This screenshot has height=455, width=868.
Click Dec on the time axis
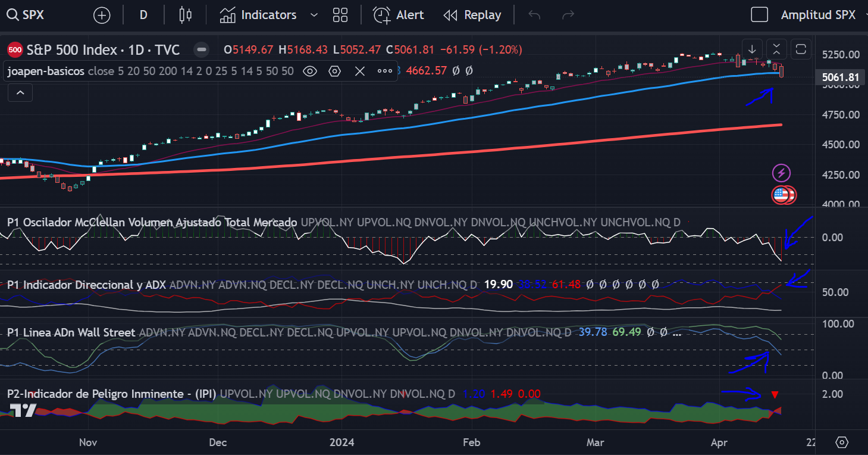point(218,442)
